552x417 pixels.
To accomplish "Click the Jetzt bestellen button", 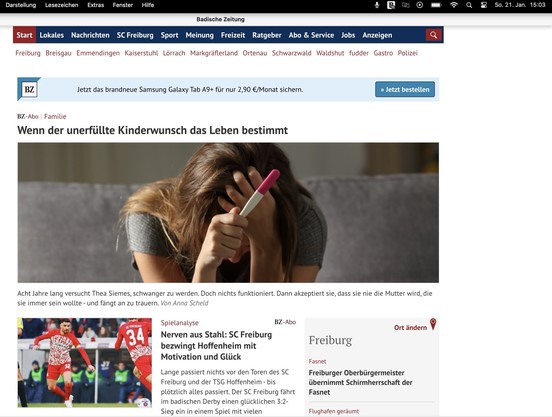I will 405,89.
